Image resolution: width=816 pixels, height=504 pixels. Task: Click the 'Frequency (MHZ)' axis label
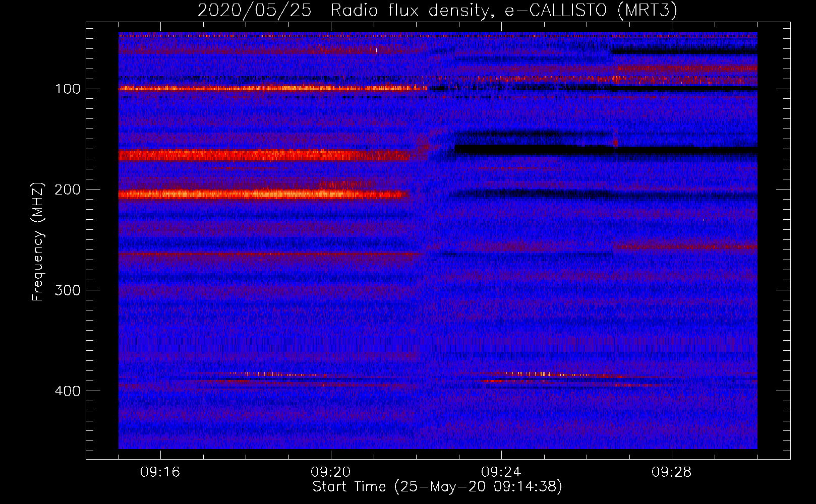coord(37,242)
